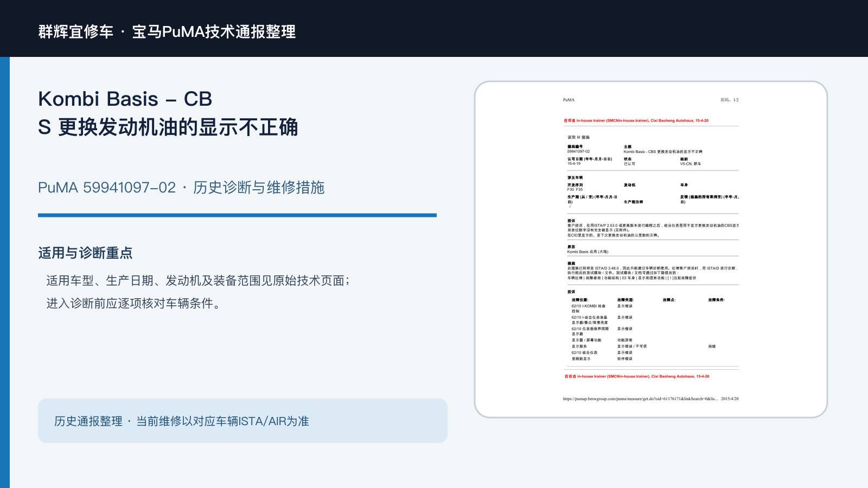Click the line 进入诊断前应逐项核对车辆条件
This screenshot has width=868, height=488.
133,303
